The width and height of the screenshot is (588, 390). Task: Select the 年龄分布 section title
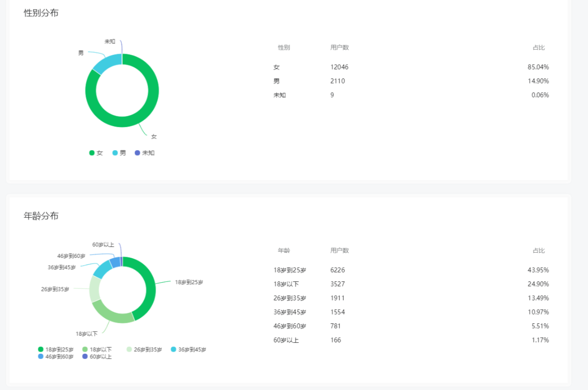click(x=41, y=216)
